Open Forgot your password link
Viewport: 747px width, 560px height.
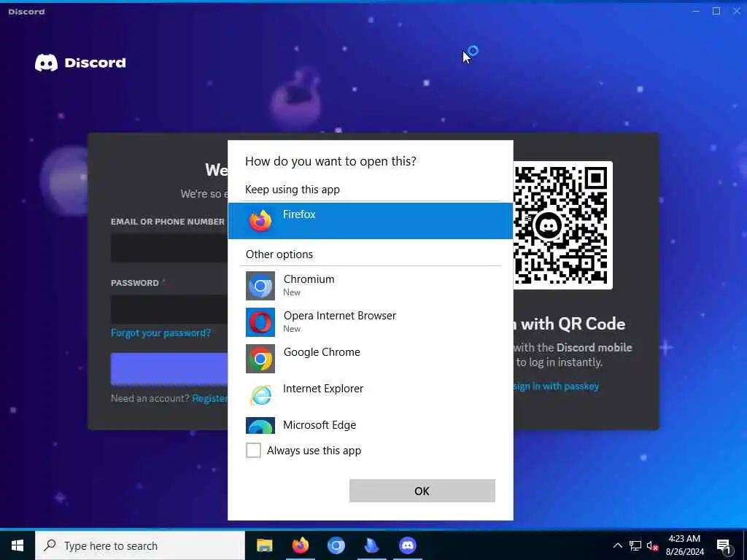[160, 332]
